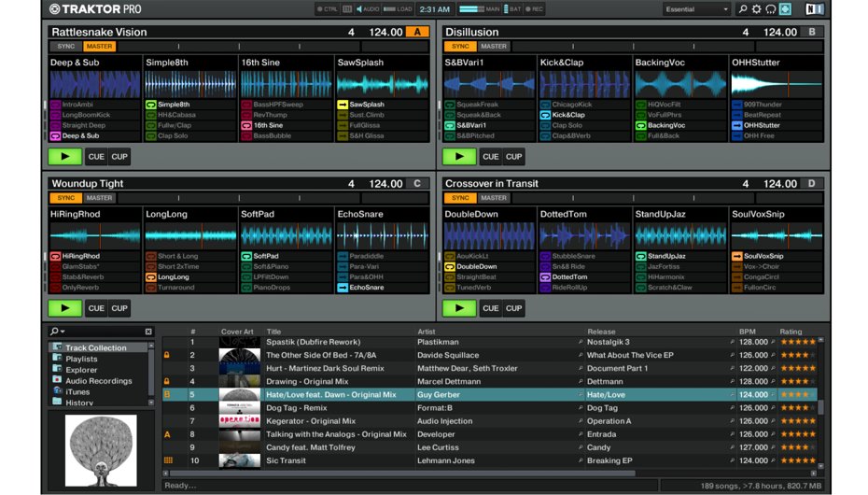This screenshot has width=868, height=495.
Task: Click CUP on deck D
Action: point(513,308)
